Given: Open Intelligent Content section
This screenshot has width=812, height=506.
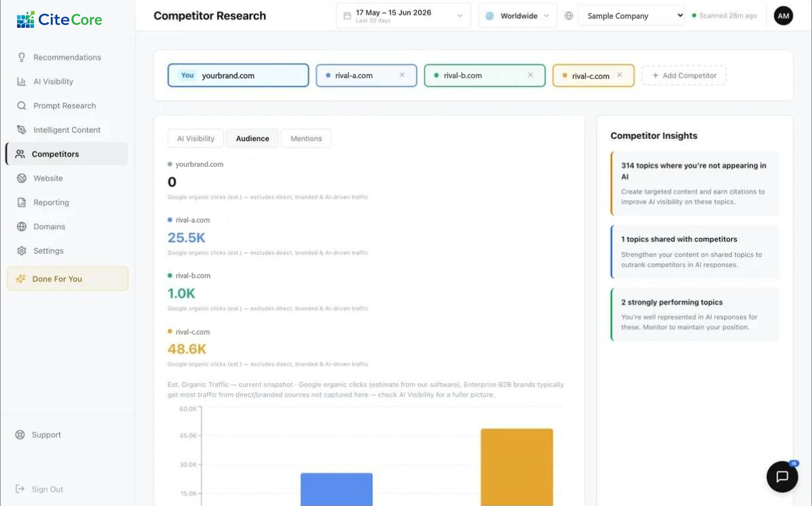Looking at the screenshot, I should pos(67,130).
